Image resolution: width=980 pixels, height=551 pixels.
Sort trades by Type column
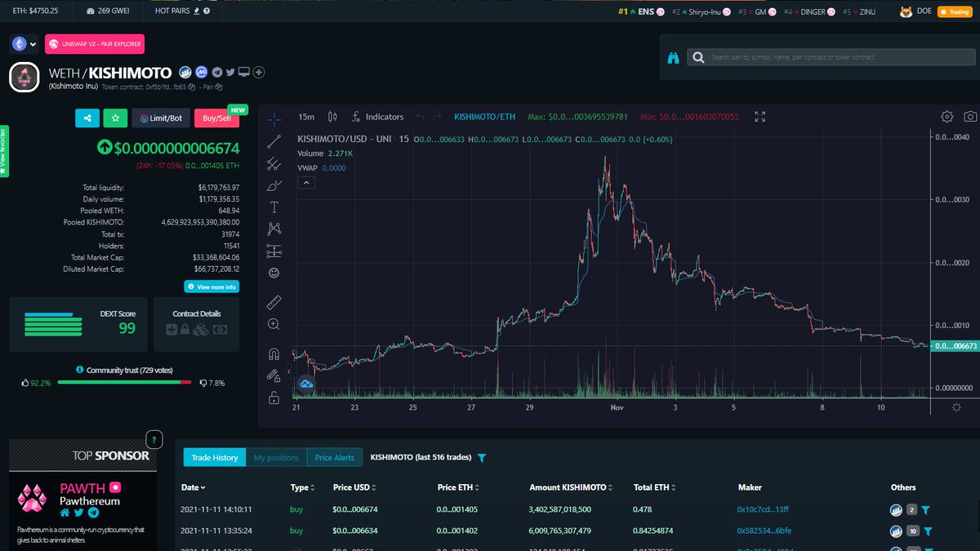click(302, 487)
